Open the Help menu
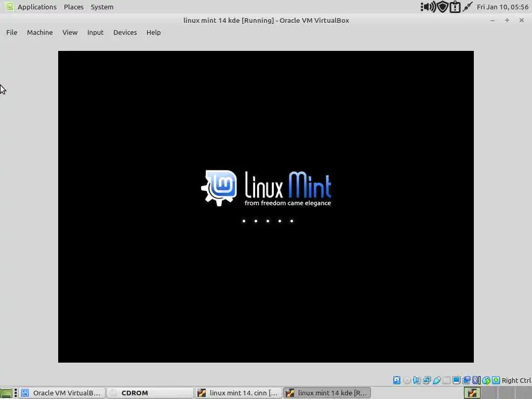This screenshot has height=399, width=532. 153,33
